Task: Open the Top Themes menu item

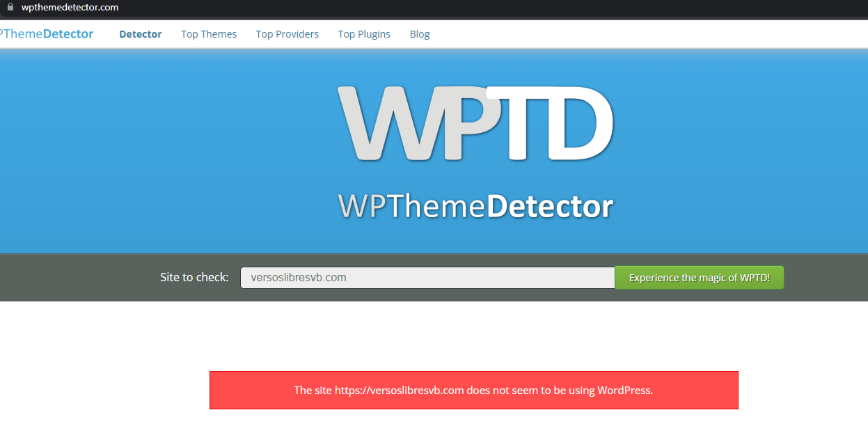Action: (209, 34)
